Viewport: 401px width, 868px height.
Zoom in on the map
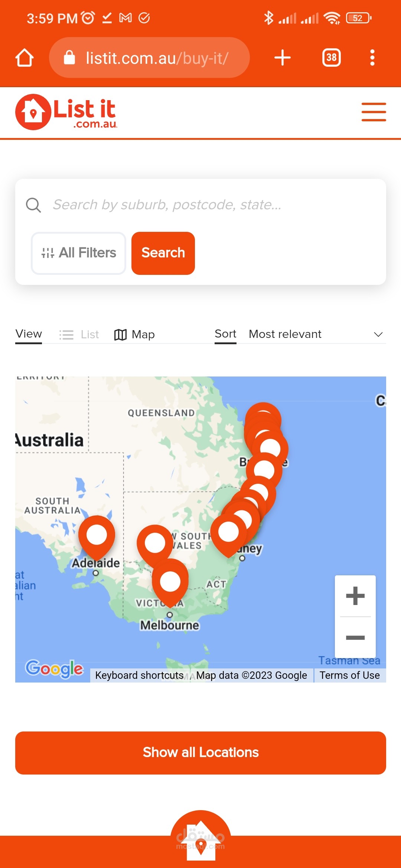[355, 596]
